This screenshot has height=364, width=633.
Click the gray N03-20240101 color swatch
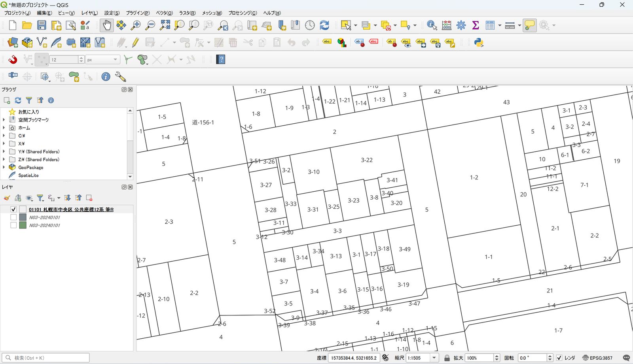point(23,217)
